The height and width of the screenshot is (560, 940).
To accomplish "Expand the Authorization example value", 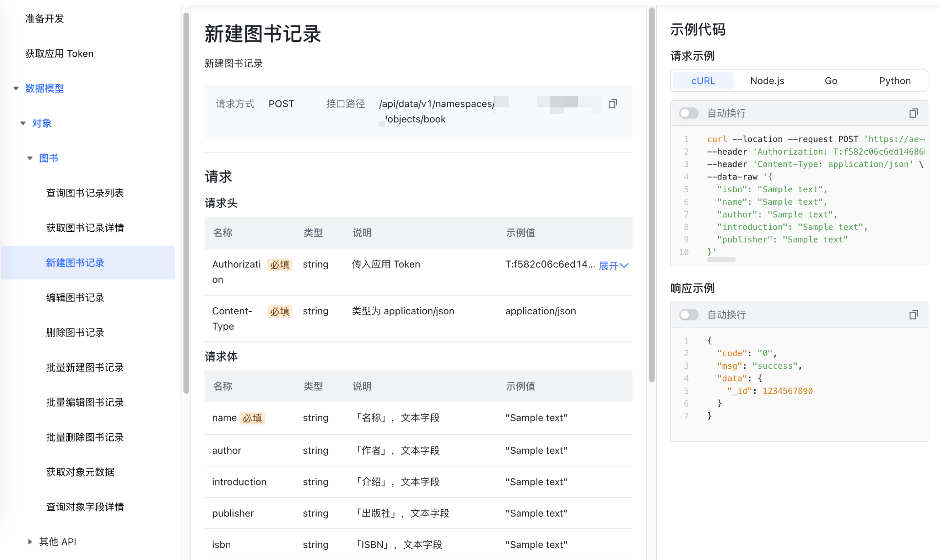I will [x=613, y=265].
